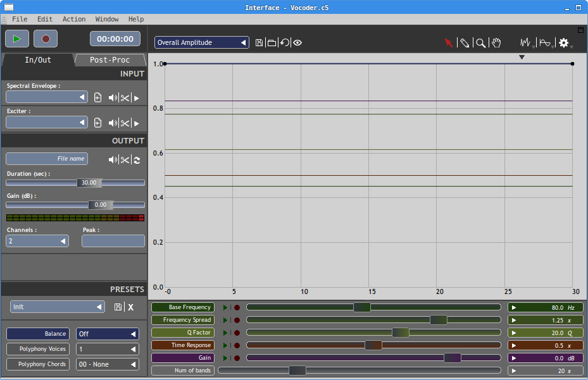Toggle record mode for Frequency Spread

click(237, 320)
